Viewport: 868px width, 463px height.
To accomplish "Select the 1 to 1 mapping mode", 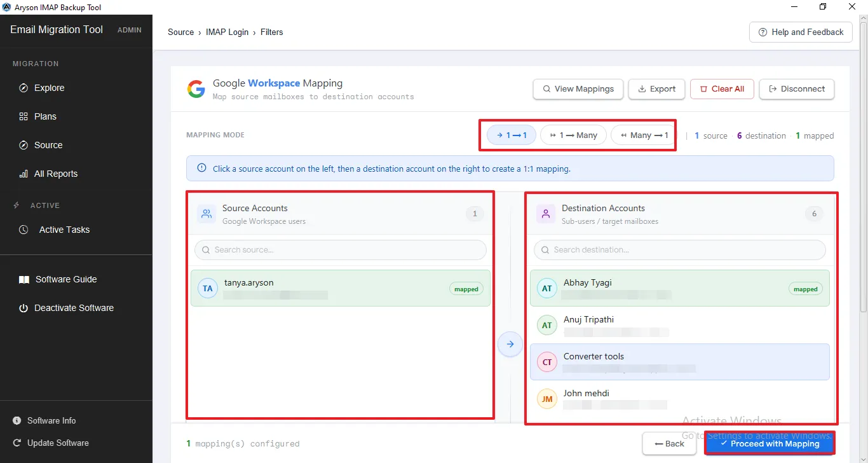I will pos(512,135).
